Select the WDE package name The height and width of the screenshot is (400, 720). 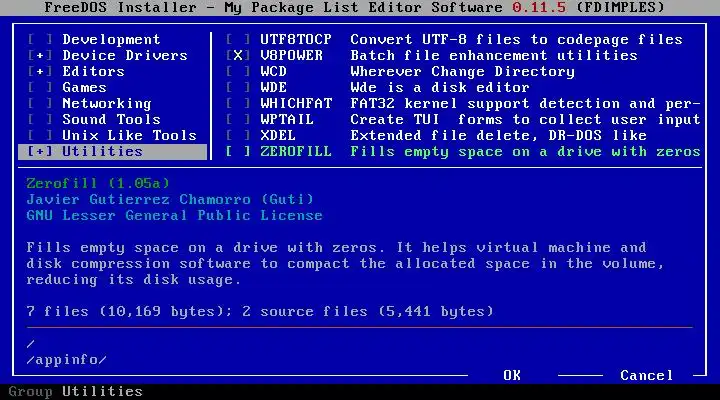click(x=274, y=88)
